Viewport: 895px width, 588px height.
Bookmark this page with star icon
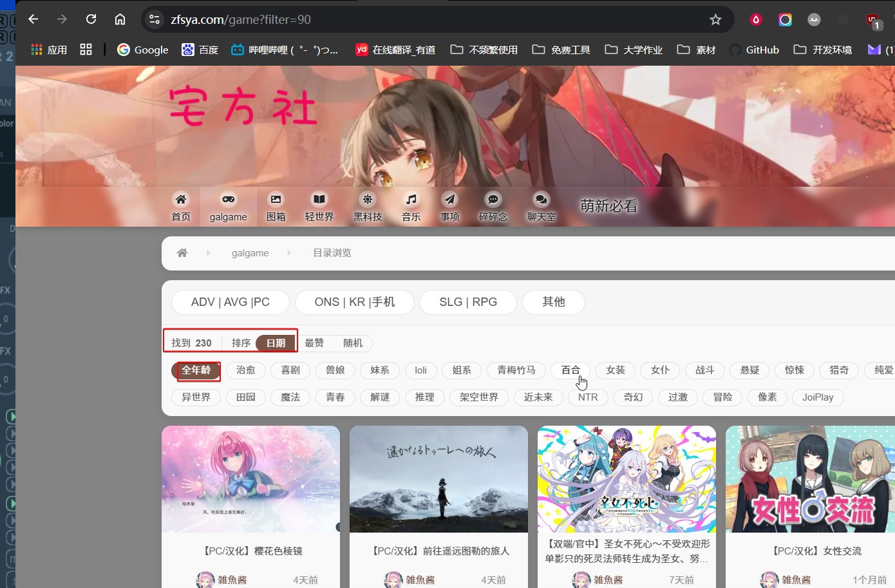pyautogui.click(x=715, y=19)
